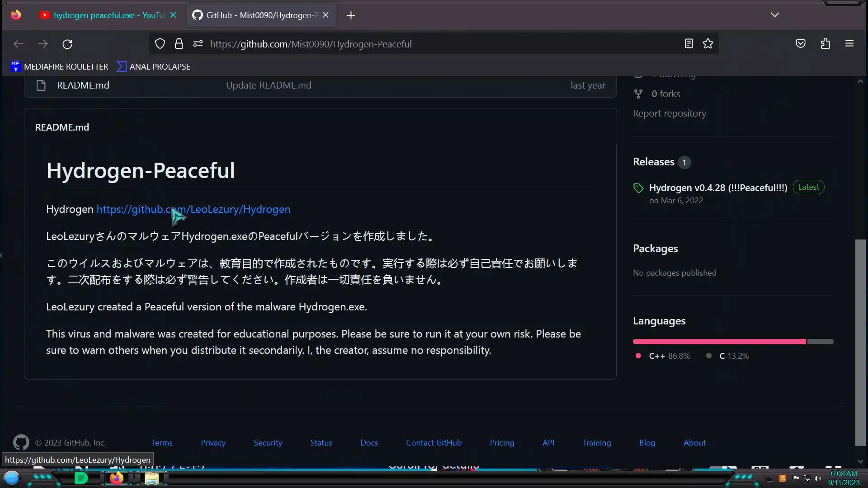Image resolution: width=868 pixels, height=488 pixels.
Task: Toggle reader view icon in address bar
Action: (689, 43)
